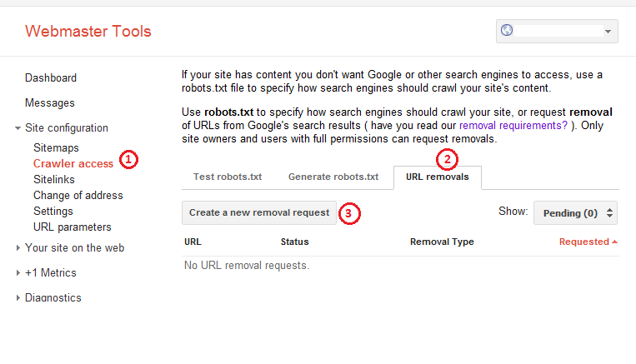Open Sitemaps under Site configuration
The image size is (636, 364).
pyautogui.click(x=56, y=148)
